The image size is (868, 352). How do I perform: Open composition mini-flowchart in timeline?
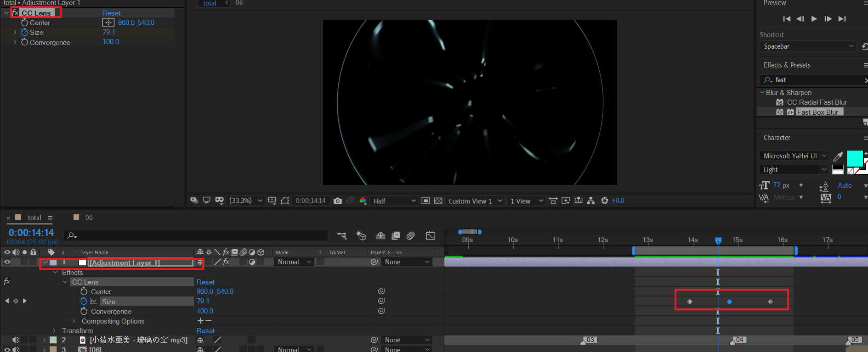[x=342, y=236]
